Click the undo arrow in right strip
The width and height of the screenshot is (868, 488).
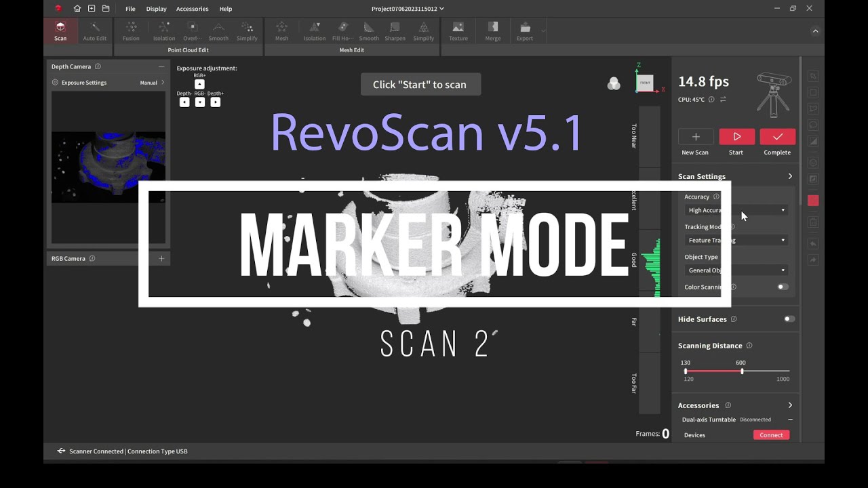(x=813, y=243)
